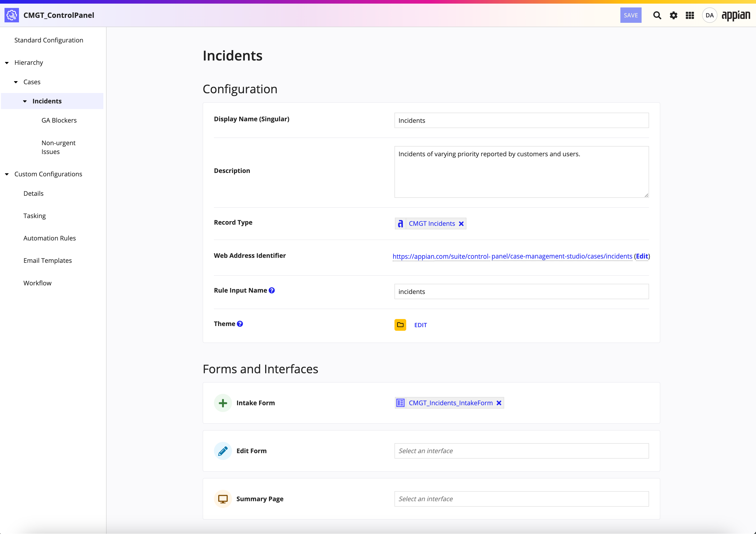
Task: Click the Save button
Action: pyautogui.click(x=631, y=15)
